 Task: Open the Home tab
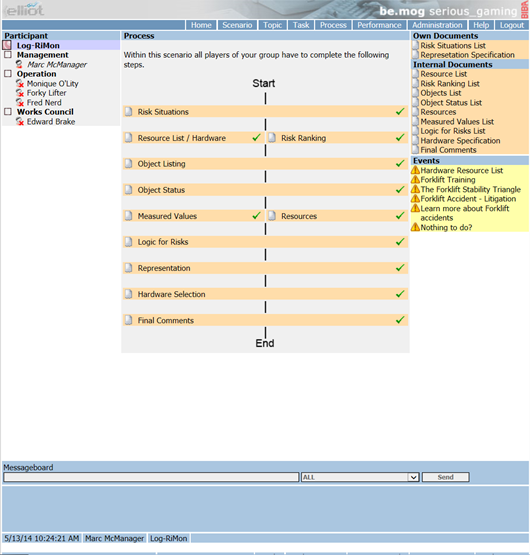click(201, 25)
